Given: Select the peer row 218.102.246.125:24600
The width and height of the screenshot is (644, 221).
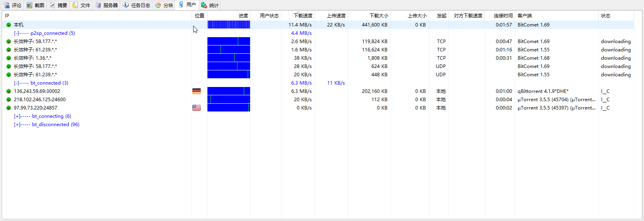Looking at the screenshot, I should tap(318, 100).
